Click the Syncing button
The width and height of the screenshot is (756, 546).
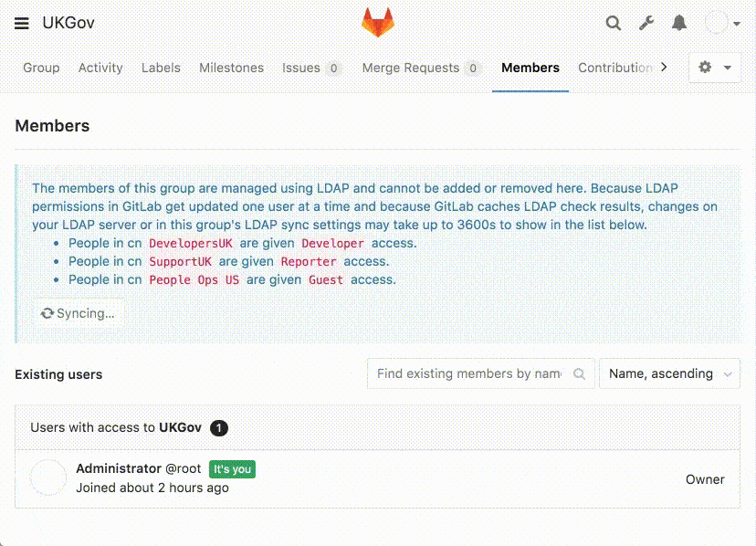79,313
